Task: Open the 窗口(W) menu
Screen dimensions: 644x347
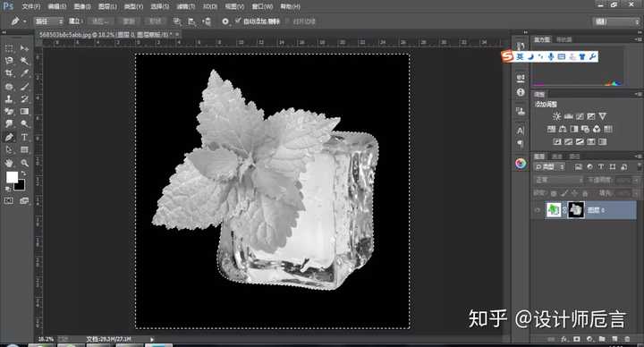Action: (262, 6)
